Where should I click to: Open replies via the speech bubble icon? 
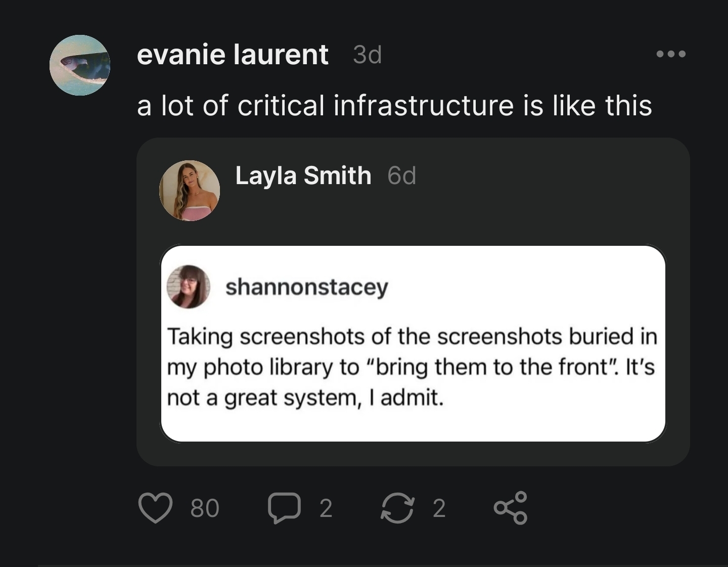pyautogui.click(x=285, y=507)
